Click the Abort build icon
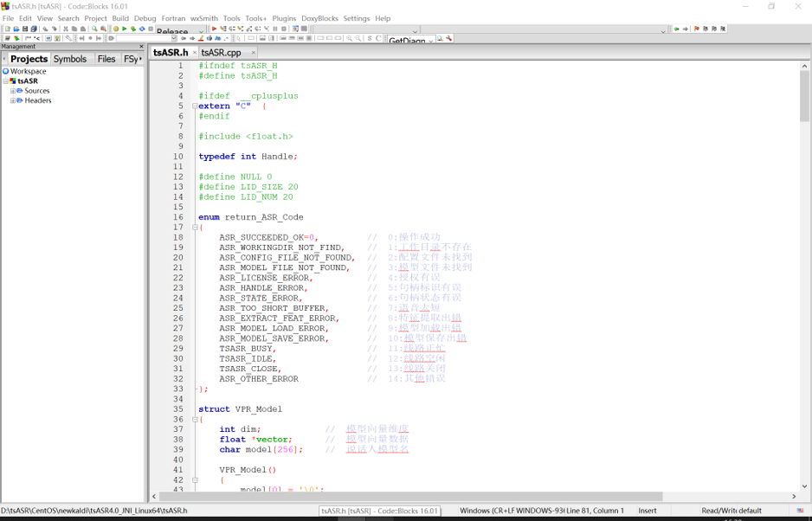Image resolution: width=812 pixels, height=521 pixels. 151,29
